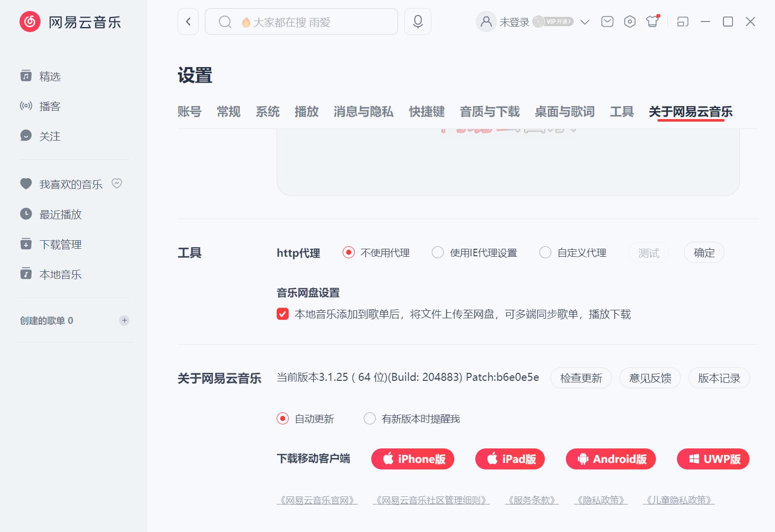The height and width of the screenshot is (532, 775).
Task: Expand the account dropdown arrow
Action: tap(585, 22)
